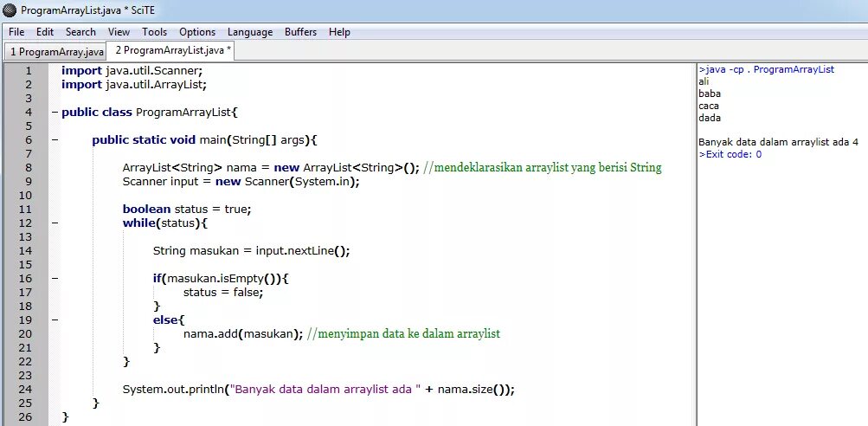This screenshot has height=426, width=868.
Task: Click the System.out.println statement on line 24
Action: point(318,390)
